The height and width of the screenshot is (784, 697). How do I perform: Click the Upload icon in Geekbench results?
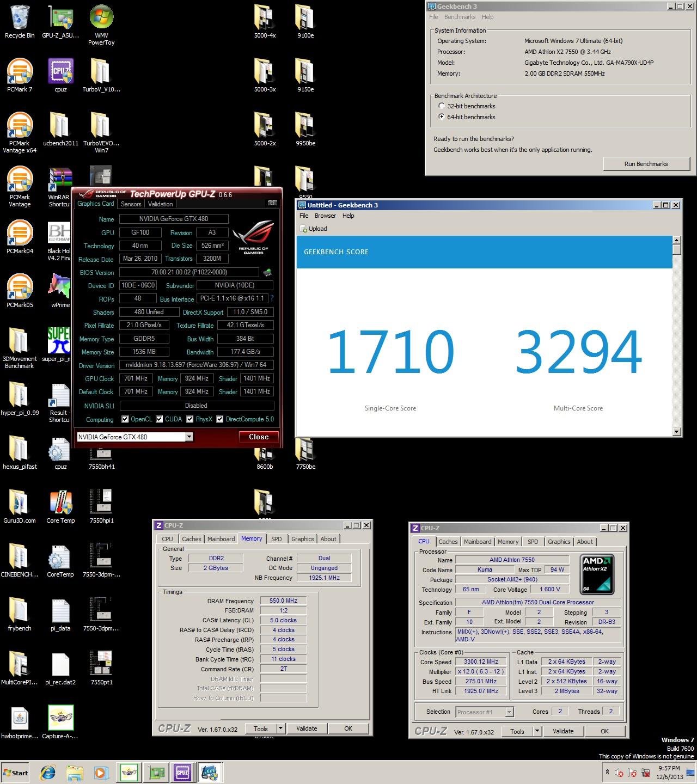pyautogui.click(x=314, y=229)
